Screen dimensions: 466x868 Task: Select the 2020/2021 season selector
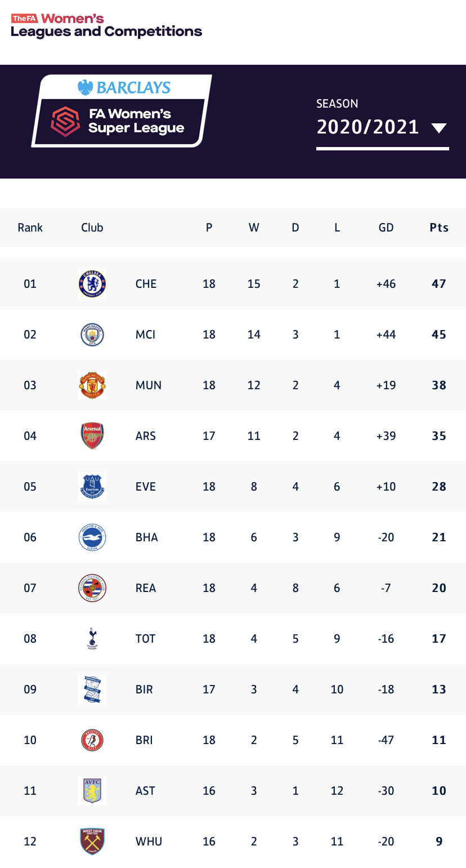[x=368, y=127]
